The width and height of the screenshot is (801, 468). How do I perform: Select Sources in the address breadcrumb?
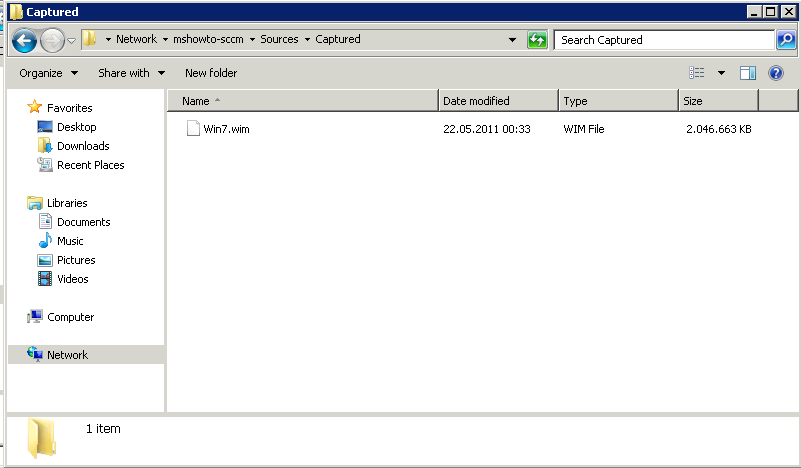(x=279, y=39)
